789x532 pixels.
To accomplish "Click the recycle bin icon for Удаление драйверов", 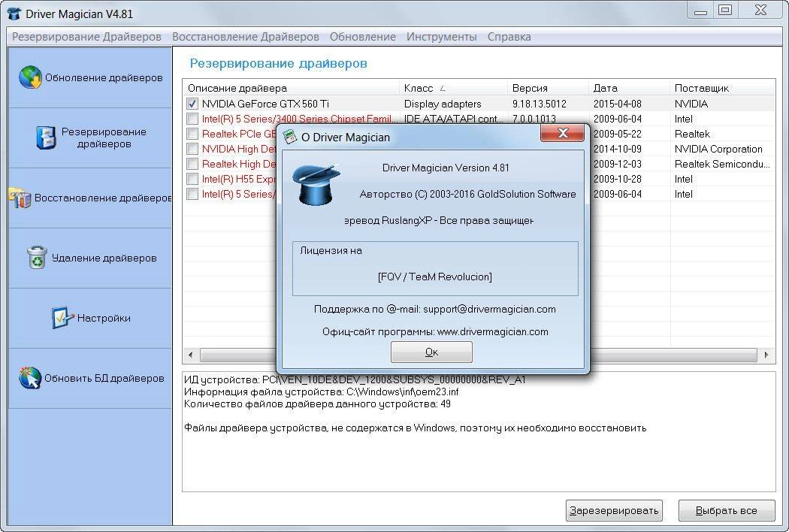I will (37, 257).
